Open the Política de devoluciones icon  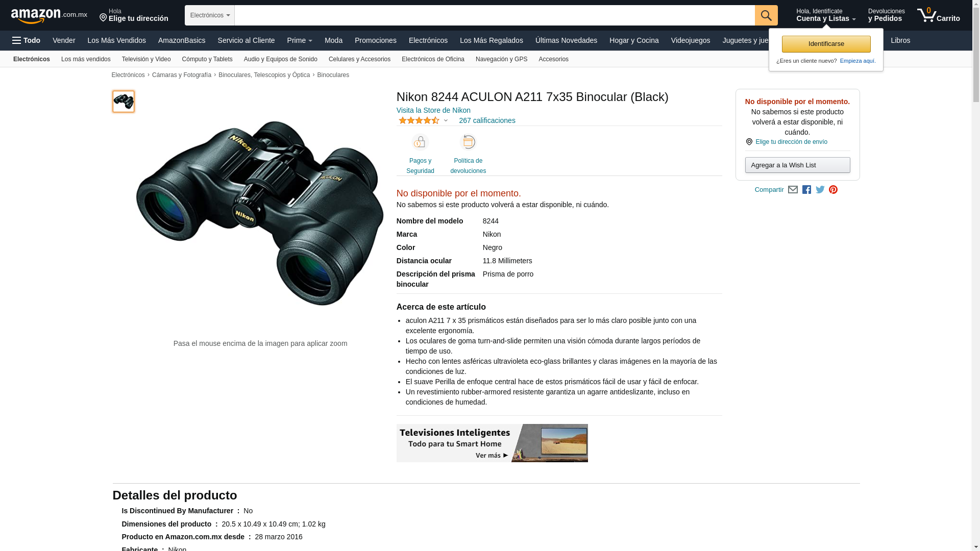(x=468, y=142)
